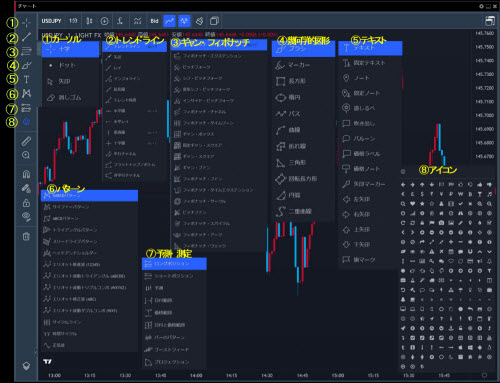500x383 pixels.
Task: Open the candlestick chart type dropdown
Action: (89, 21)
